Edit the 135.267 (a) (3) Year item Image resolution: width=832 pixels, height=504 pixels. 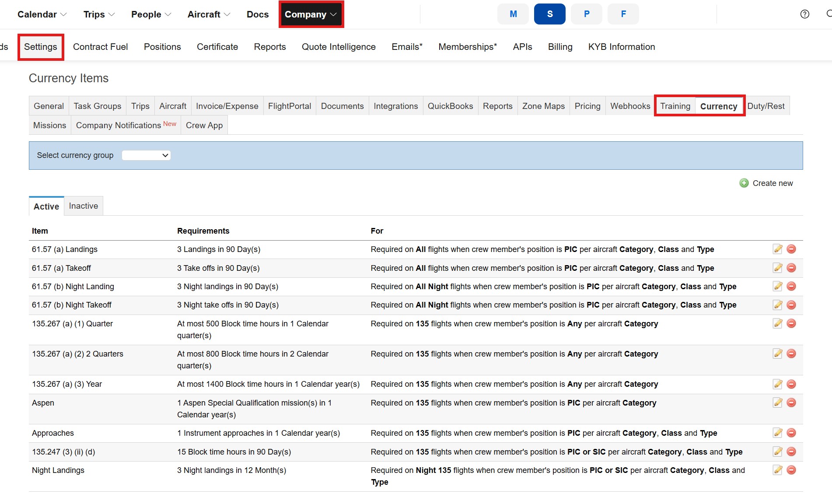tap(777, 384)
